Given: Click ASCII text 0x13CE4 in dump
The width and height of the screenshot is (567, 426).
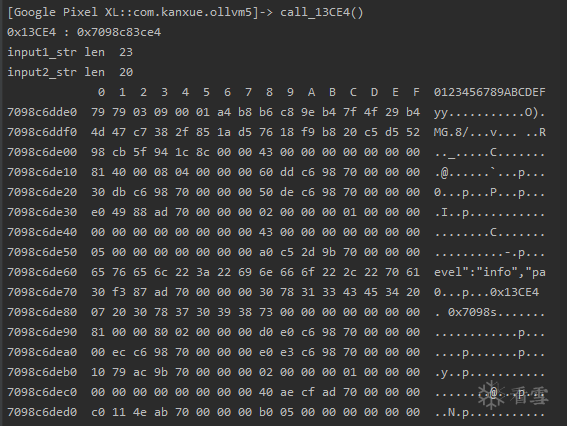Looking at the screenshot, I should point(514,292).
